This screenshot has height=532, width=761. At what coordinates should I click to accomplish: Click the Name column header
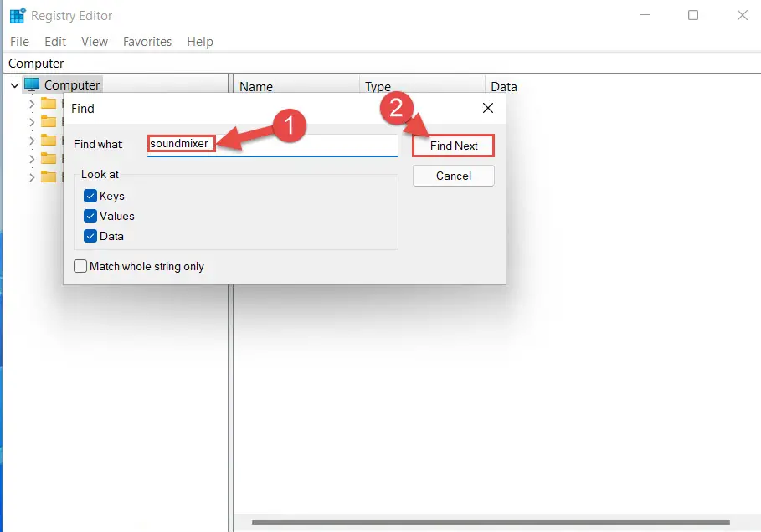point(296,86)
